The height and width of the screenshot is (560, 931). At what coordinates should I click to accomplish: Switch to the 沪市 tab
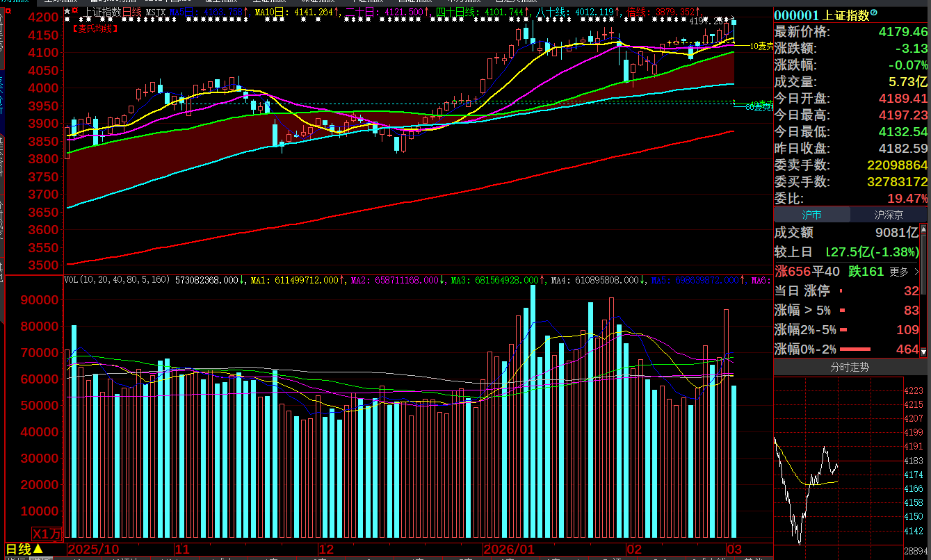click(x=811, y=215)
